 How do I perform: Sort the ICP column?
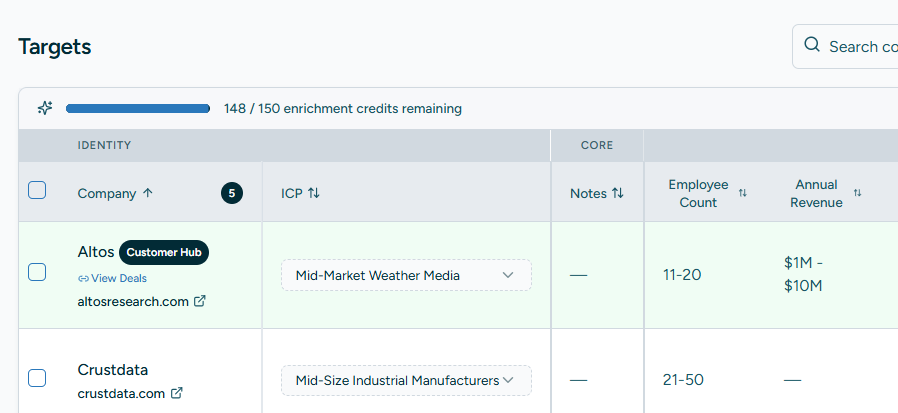point(314,193)
